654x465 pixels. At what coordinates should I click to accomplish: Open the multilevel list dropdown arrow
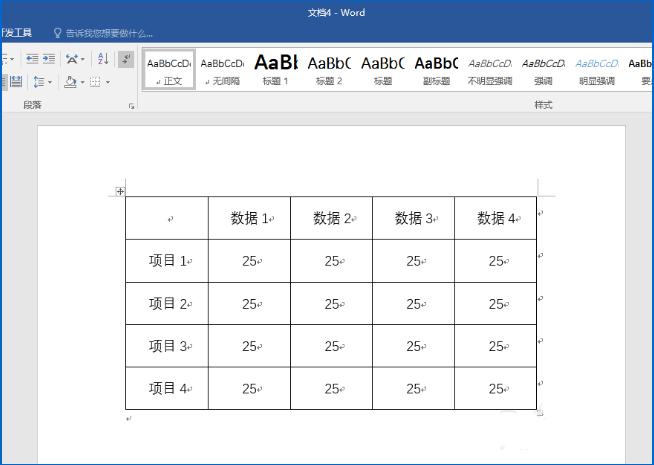point(12,59)
